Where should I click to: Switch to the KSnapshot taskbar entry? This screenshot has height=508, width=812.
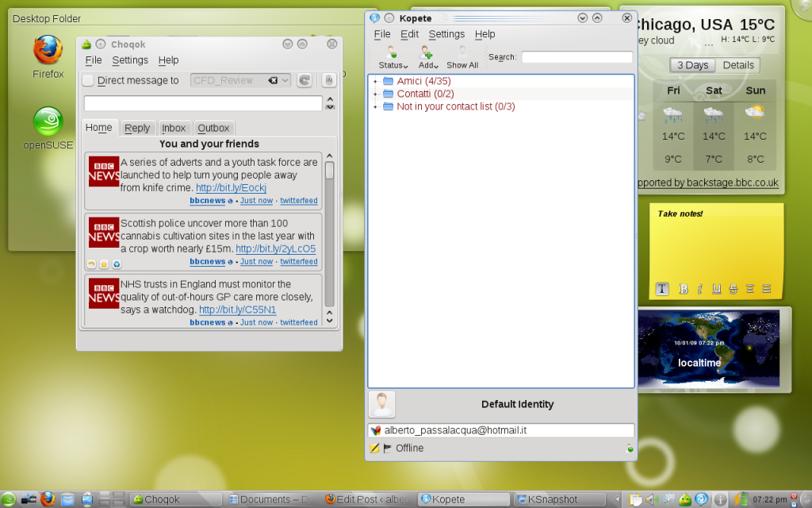(x=561, y=500)
